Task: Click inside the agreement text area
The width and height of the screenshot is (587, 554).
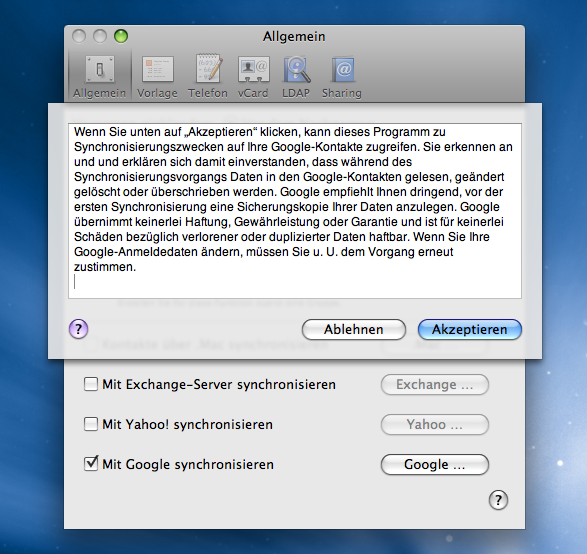Action: [x=295, y=211]
